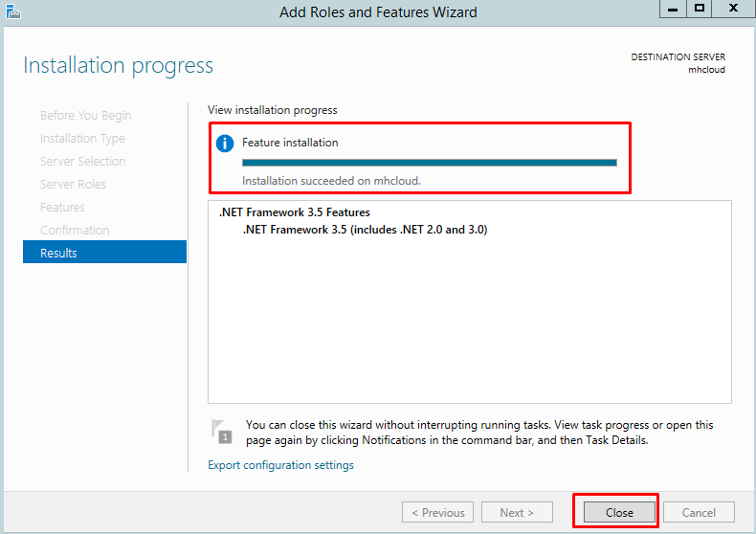Click the Close button
This screenshot has height=534, width=756.
[619, 512]
